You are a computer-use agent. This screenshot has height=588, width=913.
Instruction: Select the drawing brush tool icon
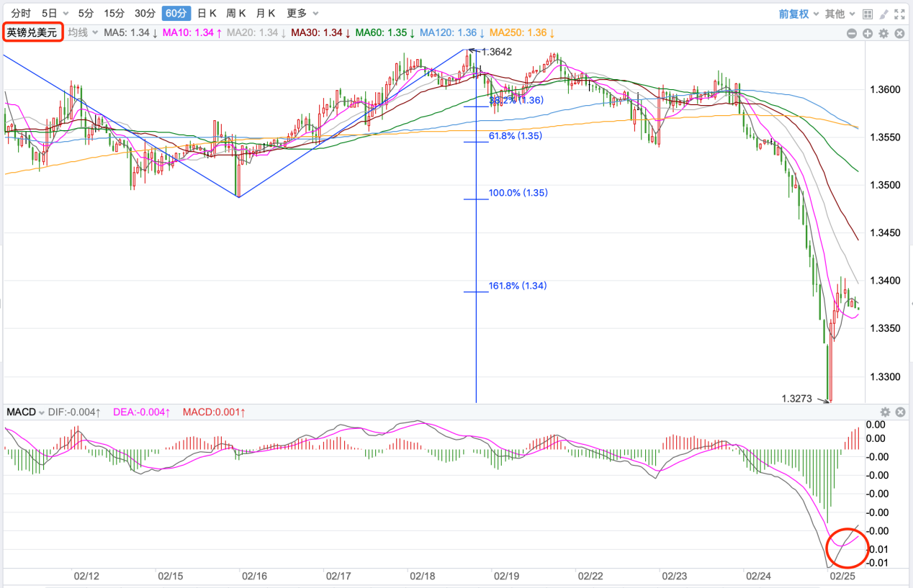[883, 14]
